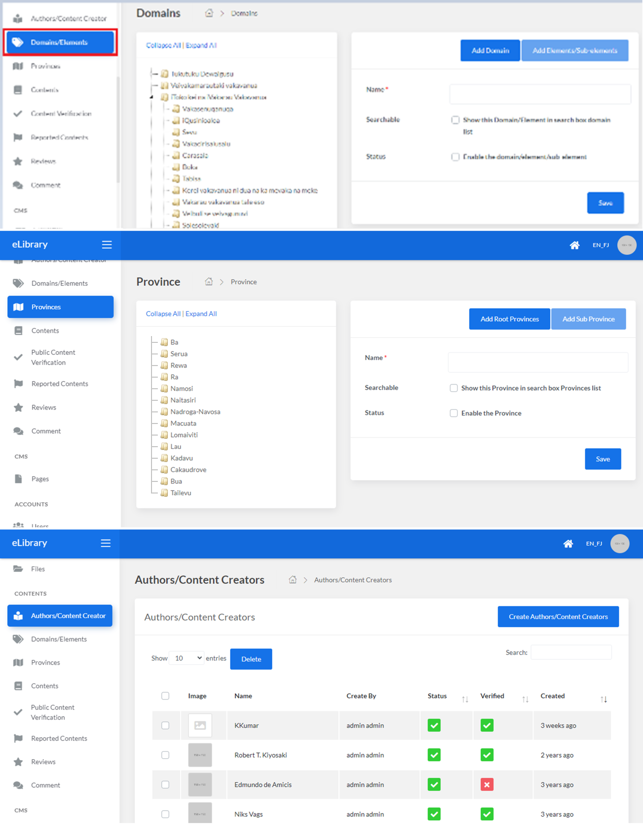Click Reviews star icon in Domains page sidebar
Viewport: 643px width, 840px height.
coord(18,161)
